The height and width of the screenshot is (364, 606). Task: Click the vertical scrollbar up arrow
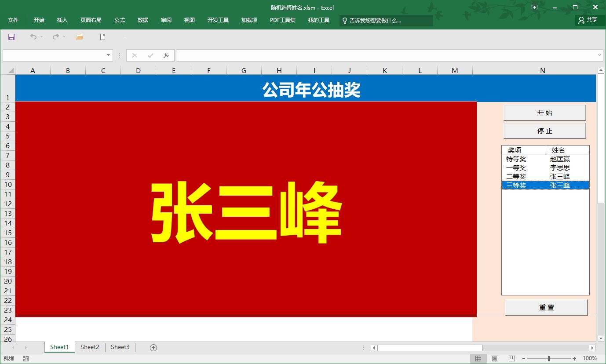point(601,70)
